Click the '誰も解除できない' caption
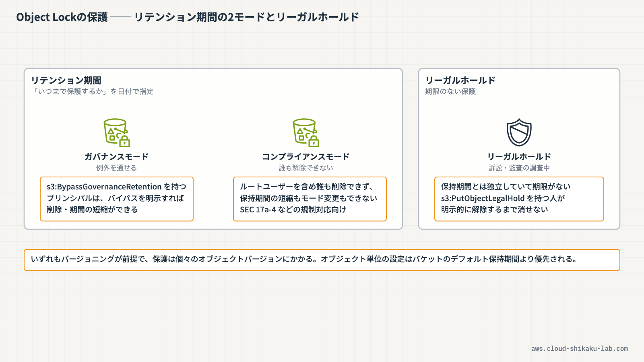The height and width of the screenshot is (362, 644). point(306,168)
